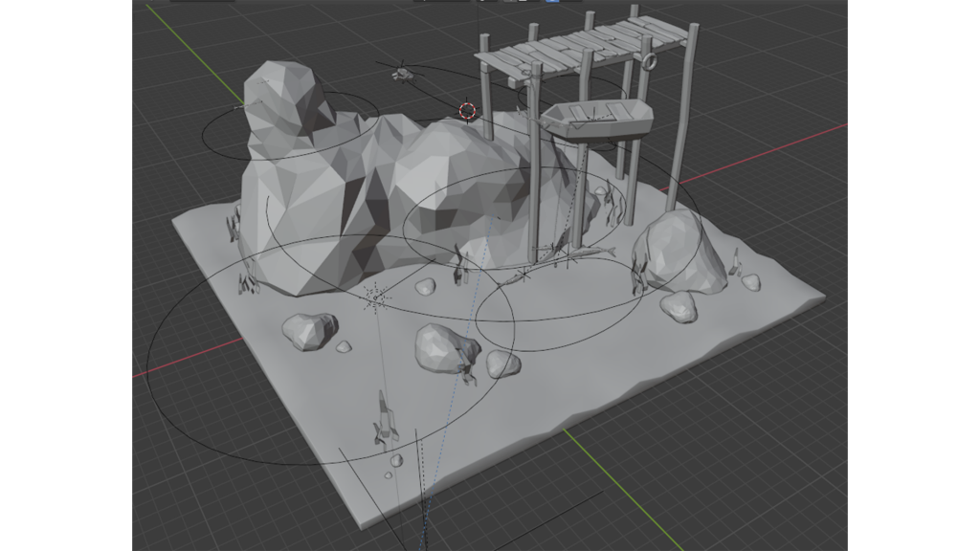The height and width of the screenshot is (551, 980).
Task: Select the point light icon on the sand
Action: pos(376,298)
